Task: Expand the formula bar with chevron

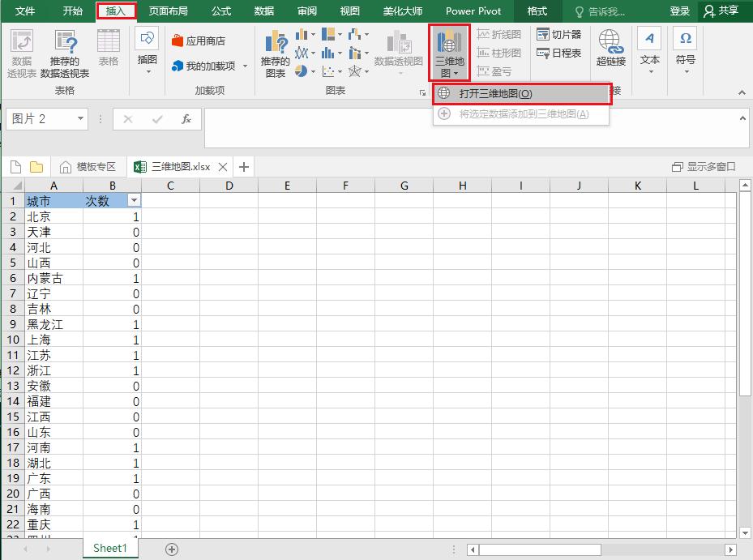Action: click(742, 118)
